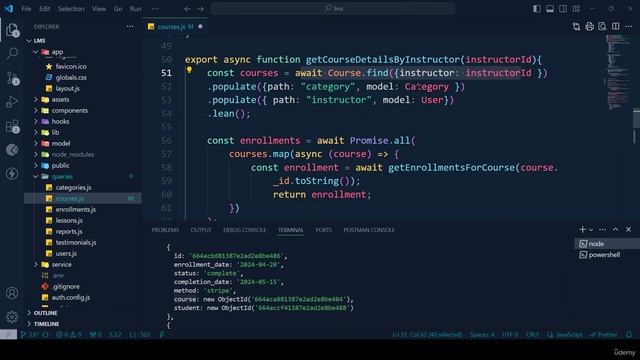Open the Search view in activity bar

(12, 53)
